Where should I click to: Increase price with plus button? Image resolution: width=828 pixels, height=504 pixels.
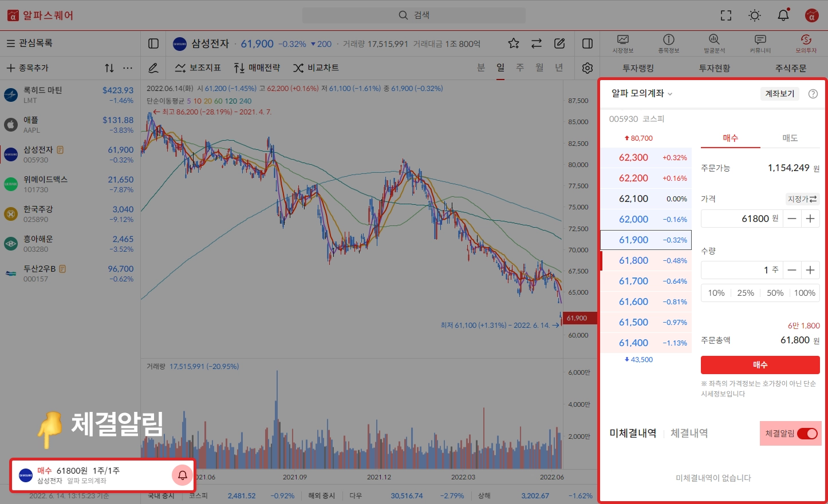(810, 219)
